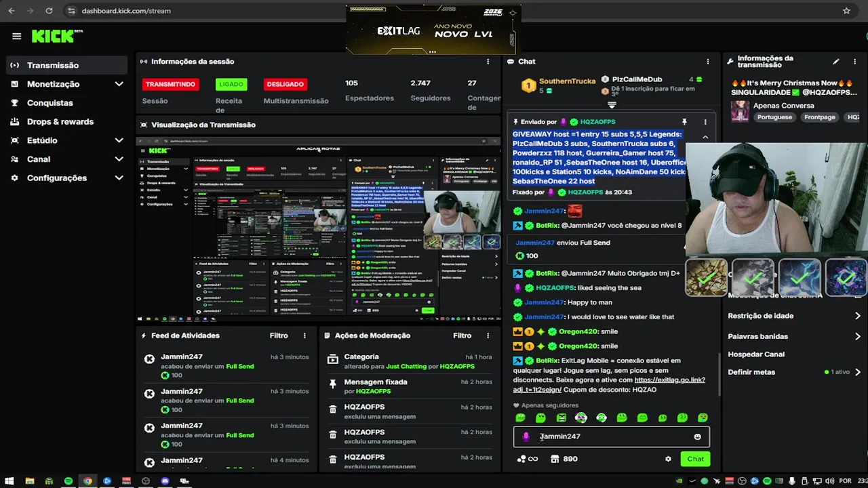Open pinned message options menu
868x488 pixels.
coord(705,122)
